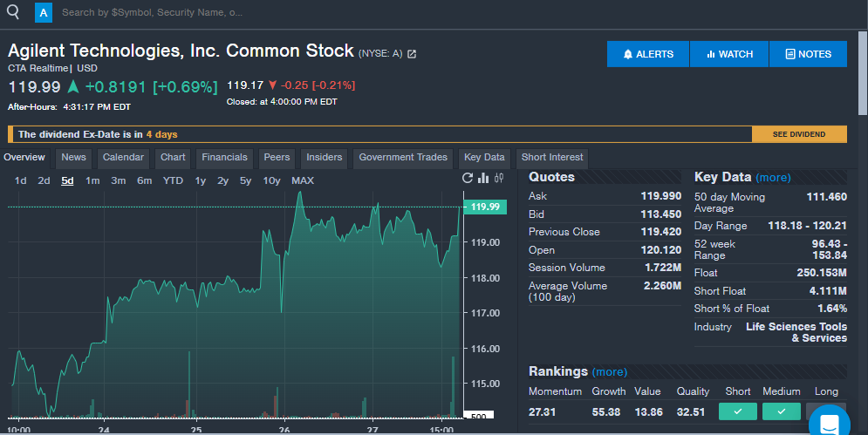
Task: Open the NOTES button
Action: click(x=808, y=54)
